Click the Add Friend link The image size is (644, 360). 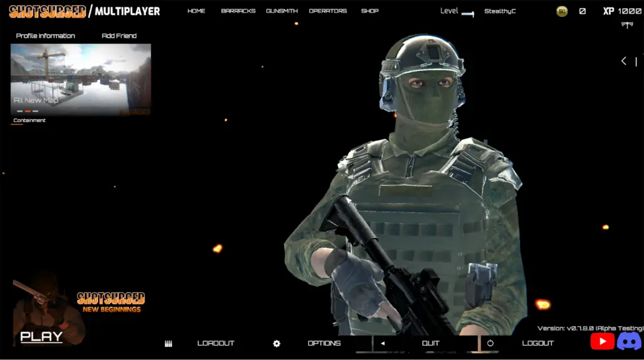(x=119, y=36)
